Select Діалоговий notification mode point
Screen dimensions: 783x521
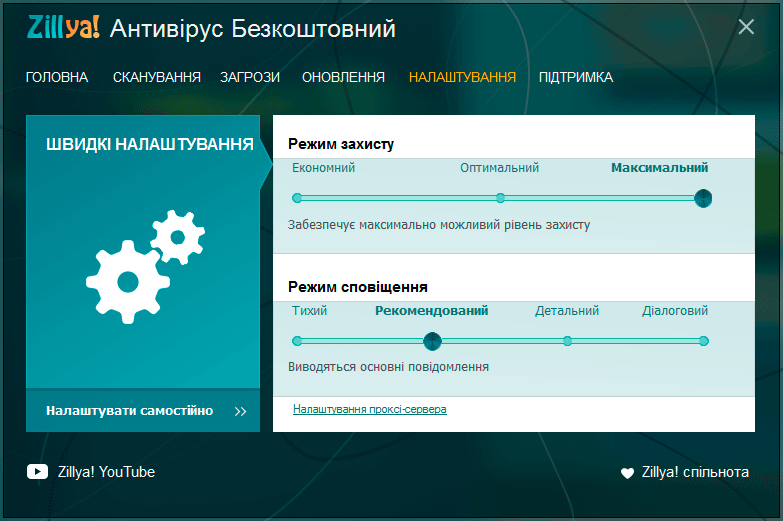coord(703,341)
